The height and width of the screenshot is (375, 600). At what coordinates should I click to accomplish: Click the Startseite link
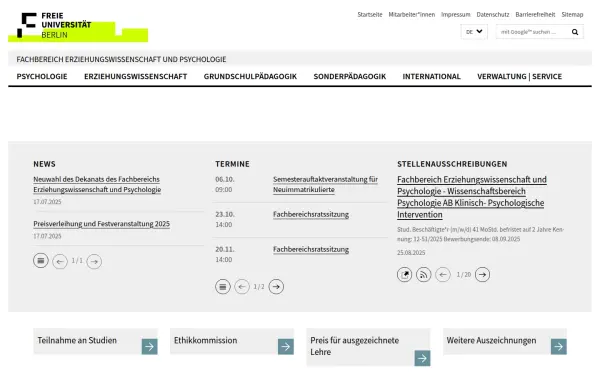click(370, 15)
